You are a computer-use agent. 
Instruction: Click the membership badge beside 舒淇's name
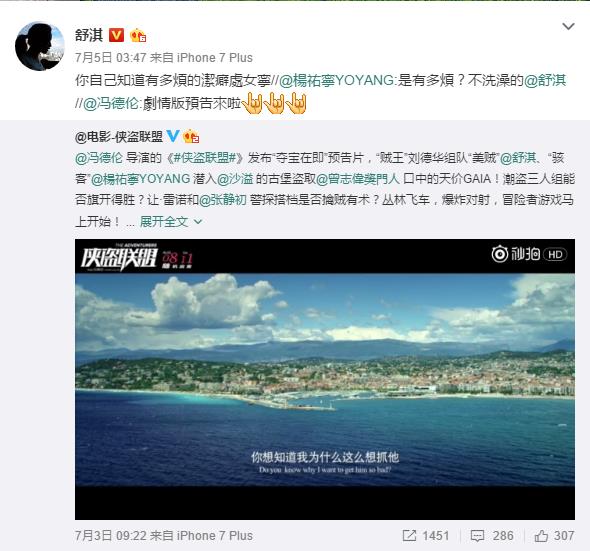coord(138,35)
